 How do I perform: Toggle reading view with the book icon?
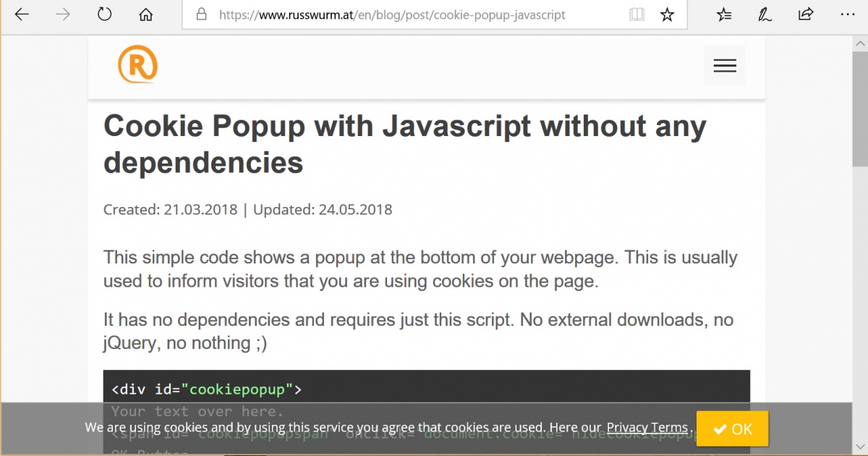click(637, 14)
